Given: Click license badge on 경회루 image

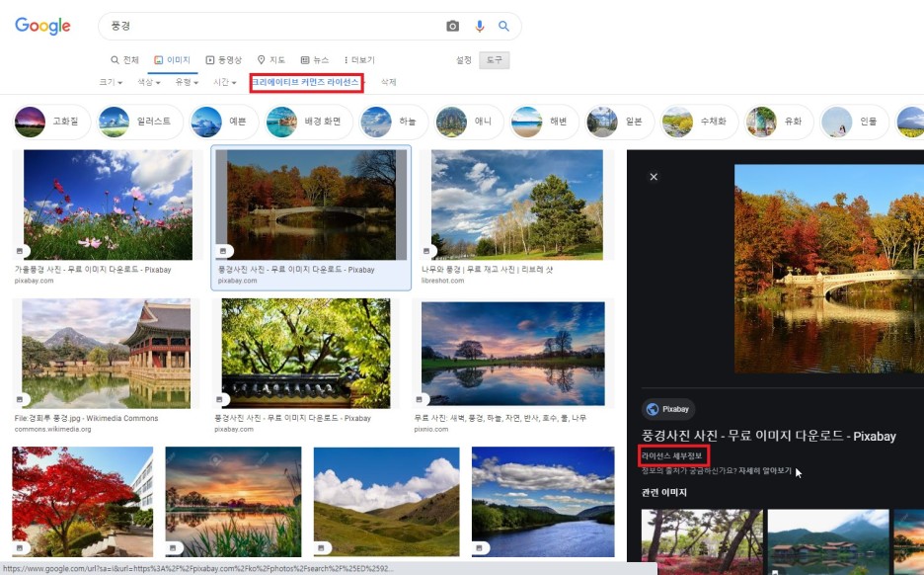Looking at the screenshot, I should (x=20, y=400).
